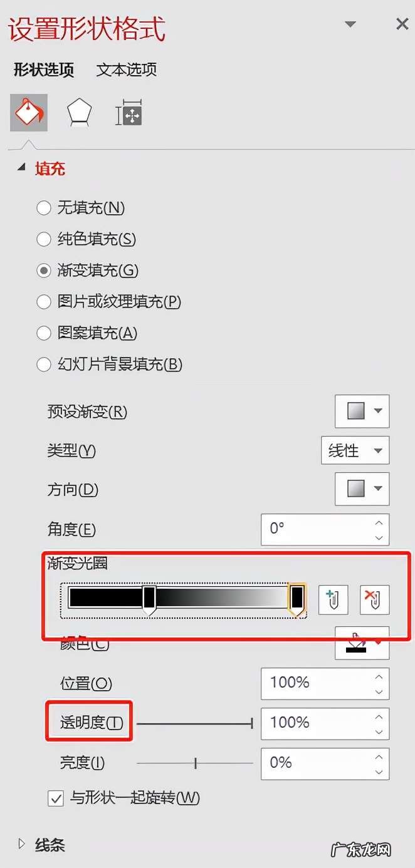
Task: Open the Effects pentagon icon
Action: click(80, 113)
